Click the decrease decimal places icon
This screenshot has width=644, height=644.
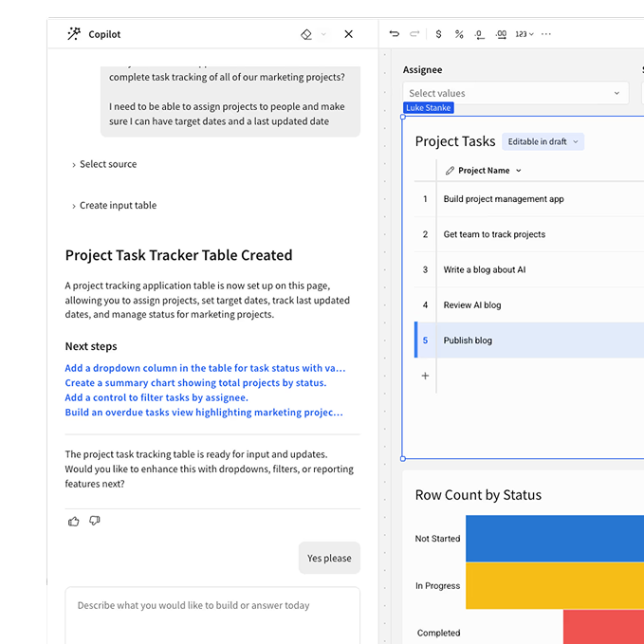point(479,34)
